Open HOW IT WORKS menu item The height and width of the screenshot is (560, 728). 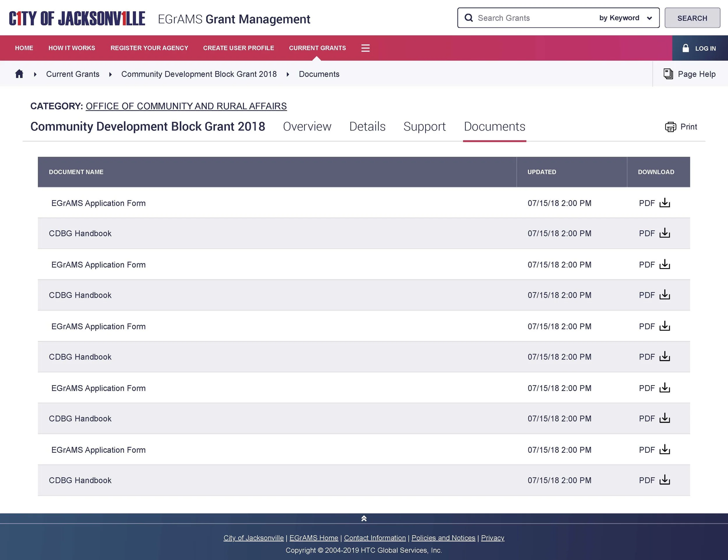pyautogui.click(x=72, y=48)
